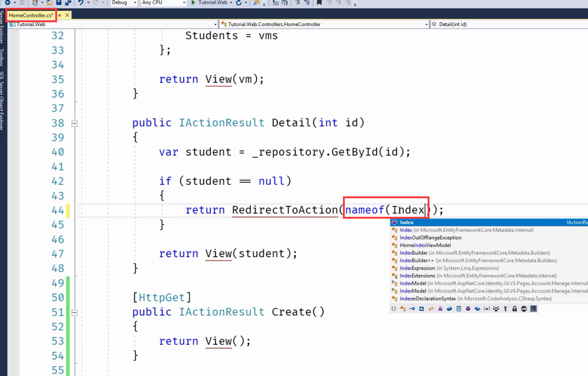Image resolution: width=588 pixels, height=376 pixels.
Task: Pick HomeIndexViewModel from suggestion list
Action: click(x=425, y=245)
